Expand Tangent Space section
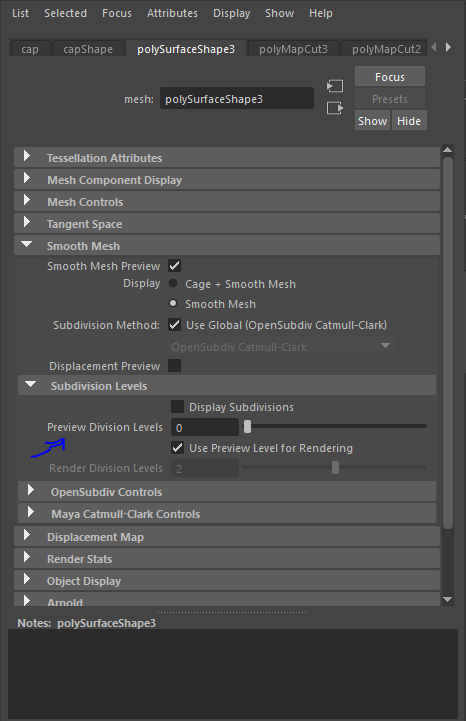The height and width of the screenshot is (721, 466). [x=227, y=224]
